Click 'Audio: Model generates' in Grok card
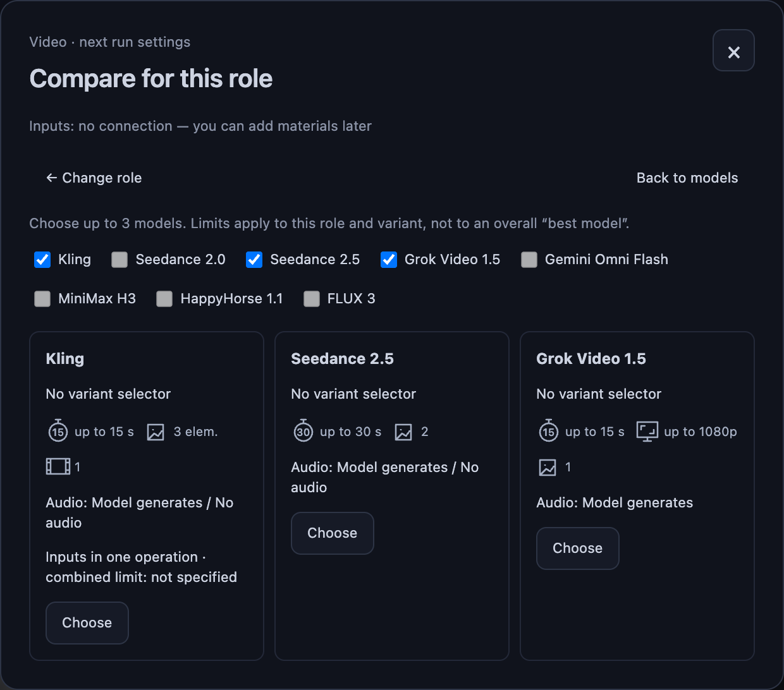Image resolution: width=784 pixels, height=690 pixels. click(615, 503)
